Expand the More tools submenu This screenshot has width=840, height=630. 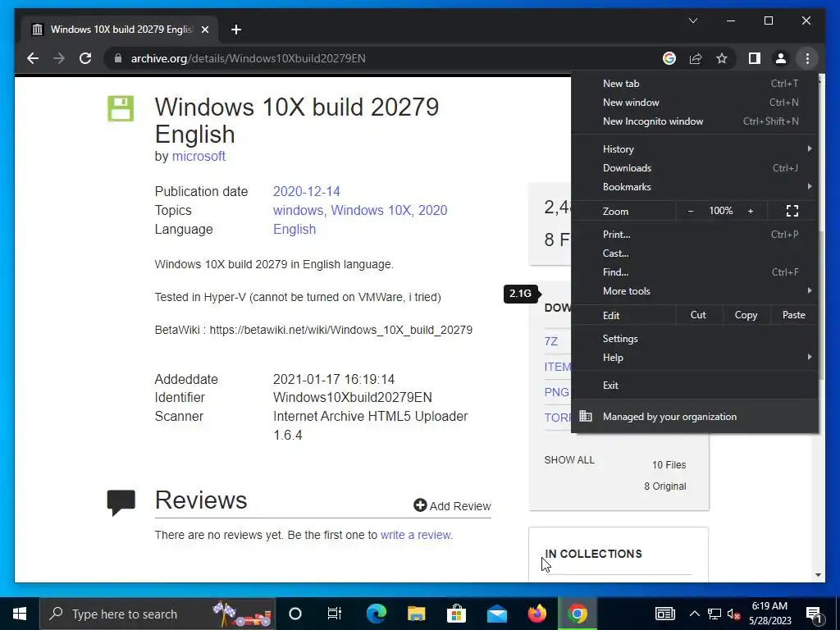695,291
